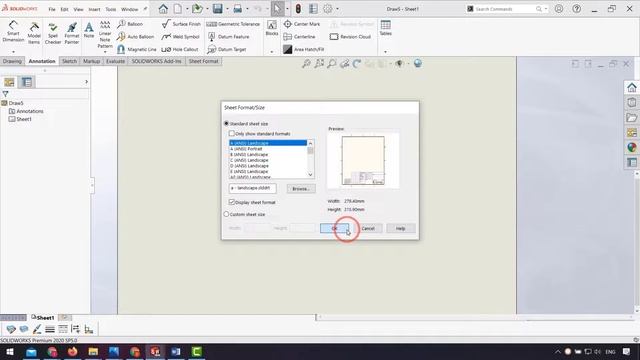This screenshot has height=360, width=640.
Task: Open the Insert menu
Action: (x=94, y=9)
